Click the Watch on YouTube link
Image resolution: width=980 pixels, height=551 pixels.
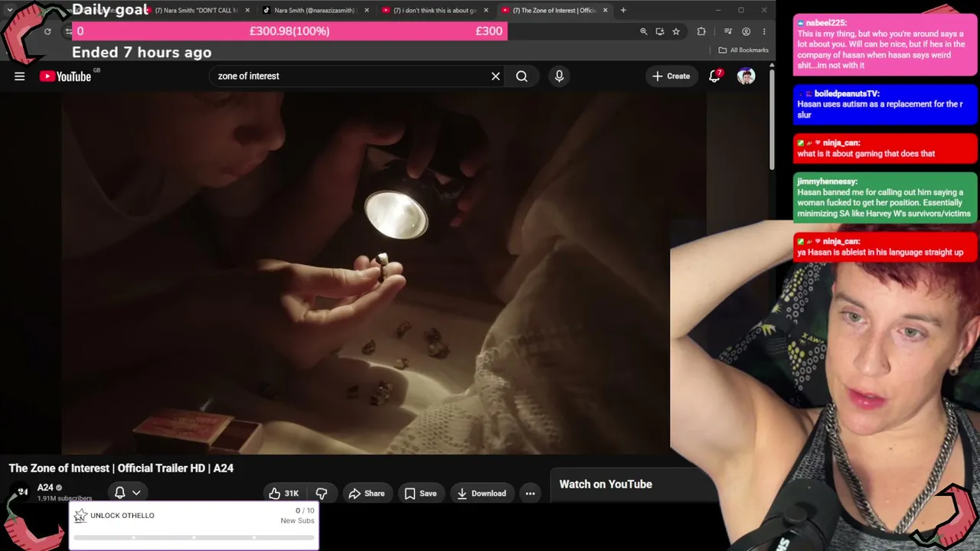coord(606,484)
